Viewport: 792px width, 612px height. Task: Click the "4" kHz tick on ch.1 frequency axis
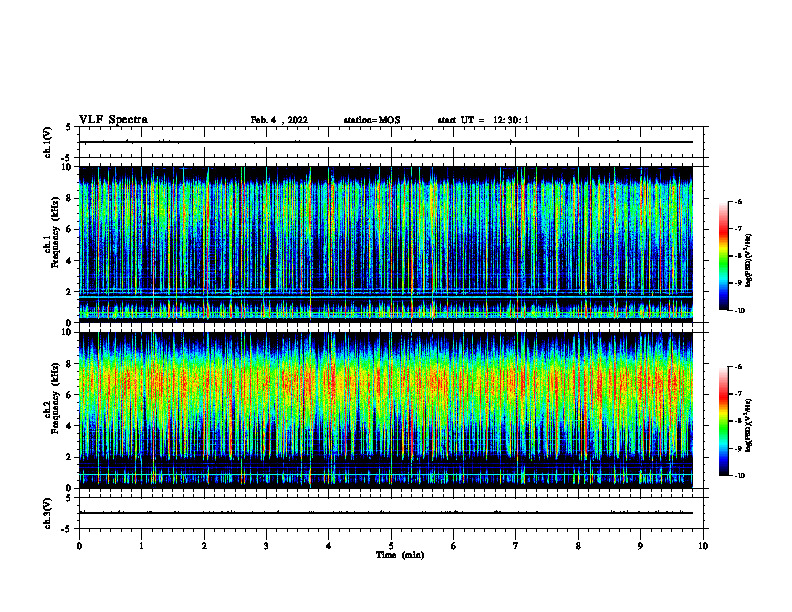69,261
